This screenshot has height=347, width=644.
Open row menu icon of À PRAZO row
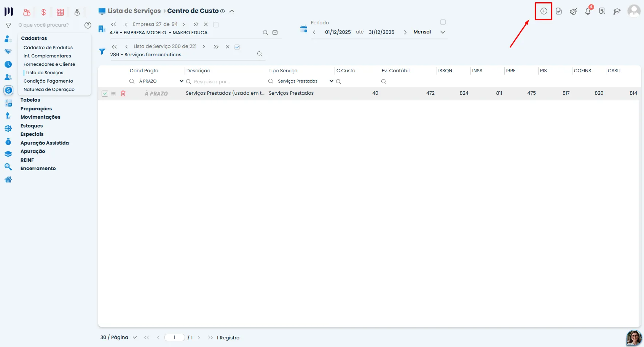[113, 93]
